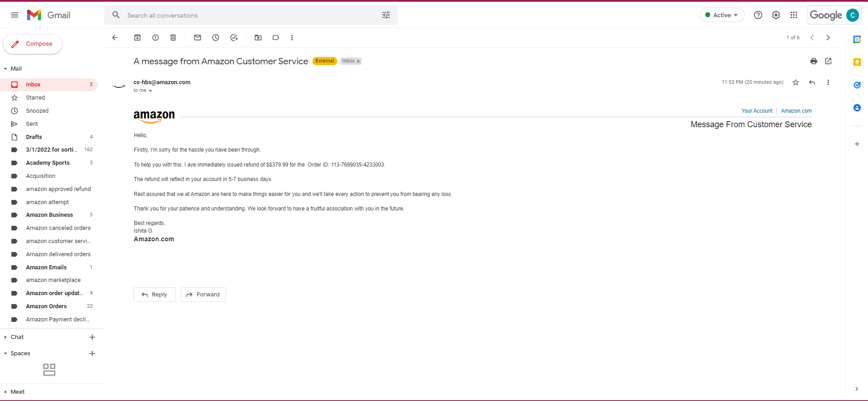Open 'Amazon delivered orders' label
The height and width of the screenshot is (401, 868).
[49, 254]
